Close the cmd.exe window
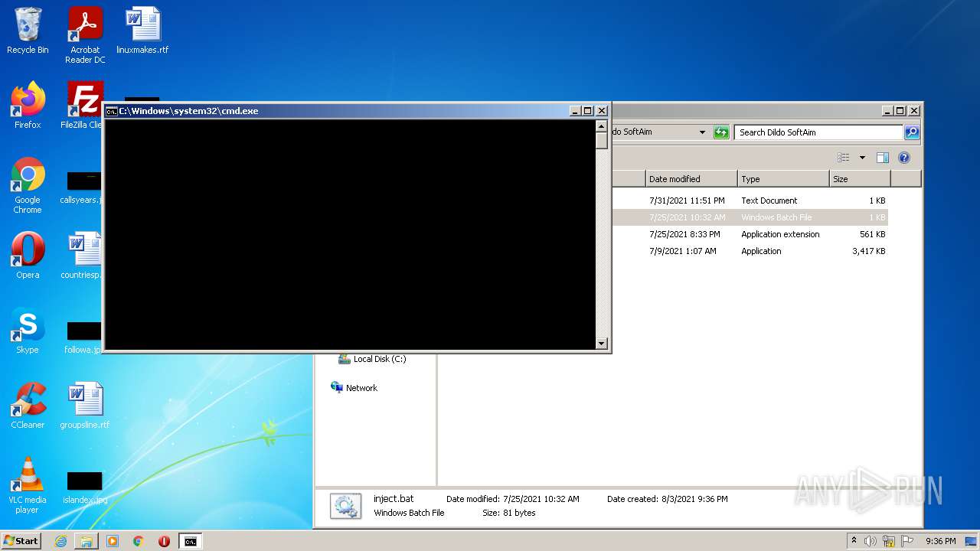Image resolution: width=980 pixels, height=551 pixels. 602,111
